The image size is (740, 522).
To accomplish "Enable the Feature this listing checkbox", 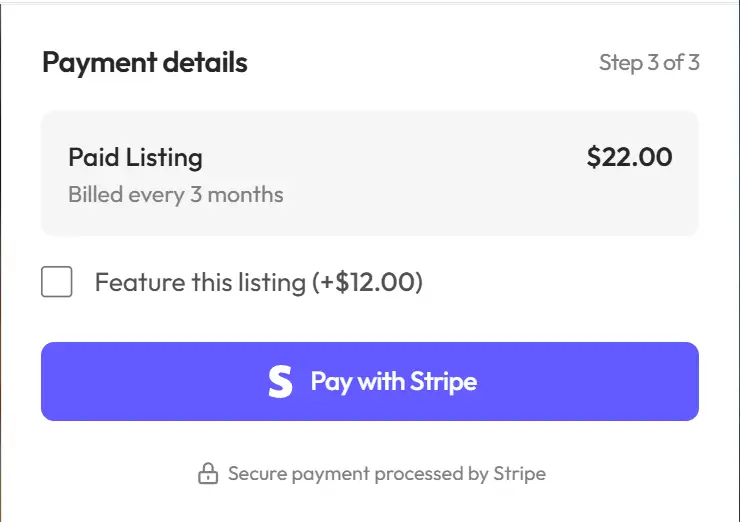I will pos(57,282).
